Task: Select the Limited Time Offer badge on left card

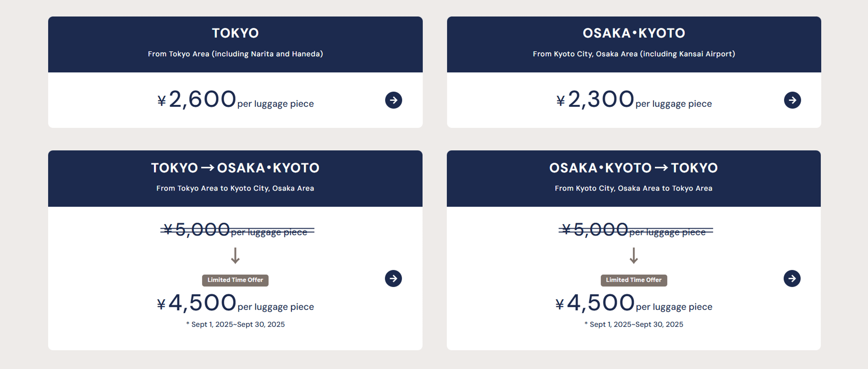Action: (235, 280)
